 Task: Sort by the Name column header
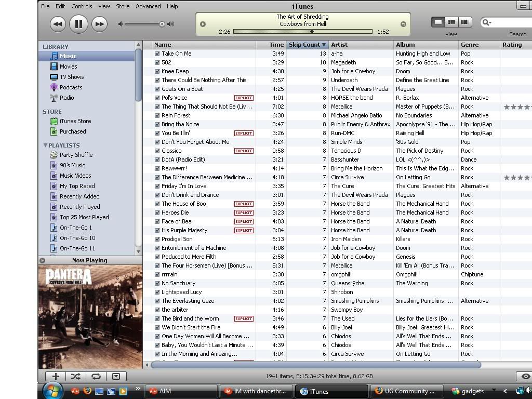click(204, 45)
